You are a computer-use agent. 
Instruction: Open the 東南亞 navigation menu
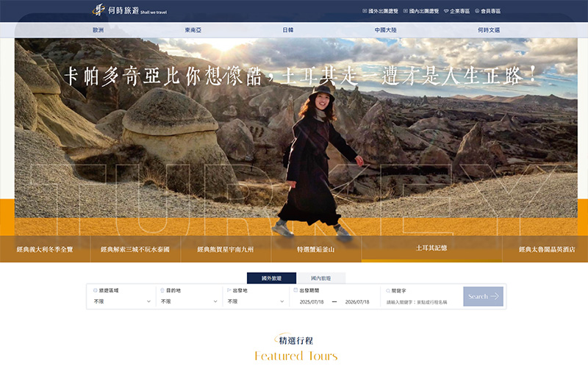click(193, 30)
